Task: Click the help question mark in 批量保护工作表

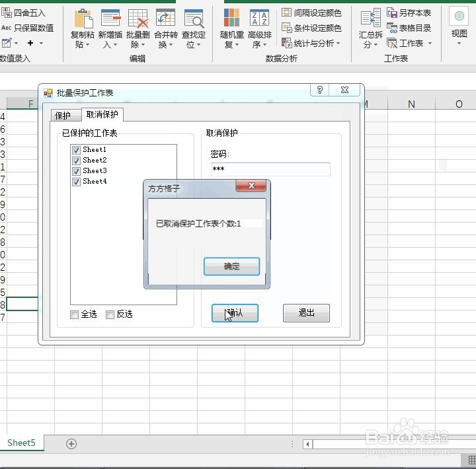Action: point(320,90)
